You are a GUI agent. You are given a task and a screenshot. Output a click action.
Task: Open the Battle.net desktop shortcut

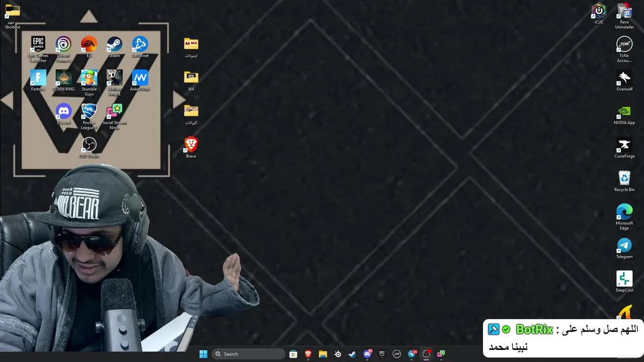(140, 46)
